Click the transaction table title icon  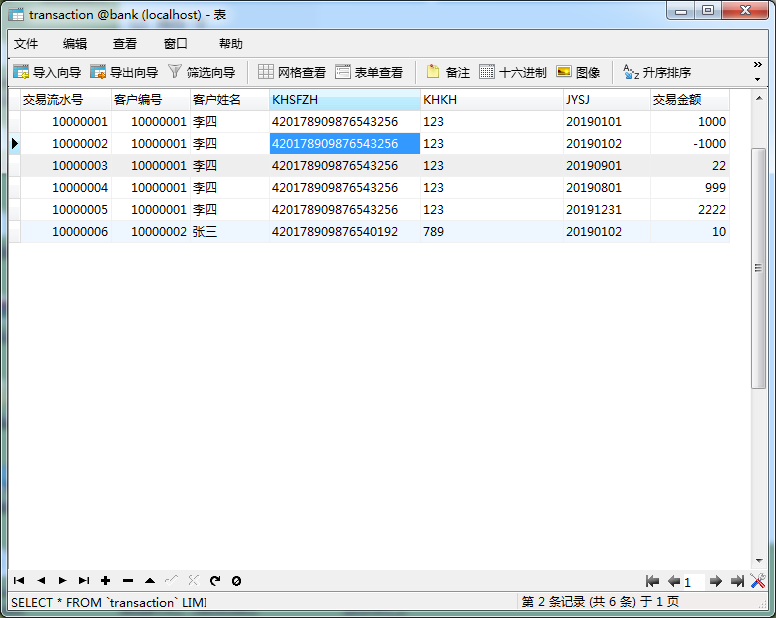tap(16, 15)
